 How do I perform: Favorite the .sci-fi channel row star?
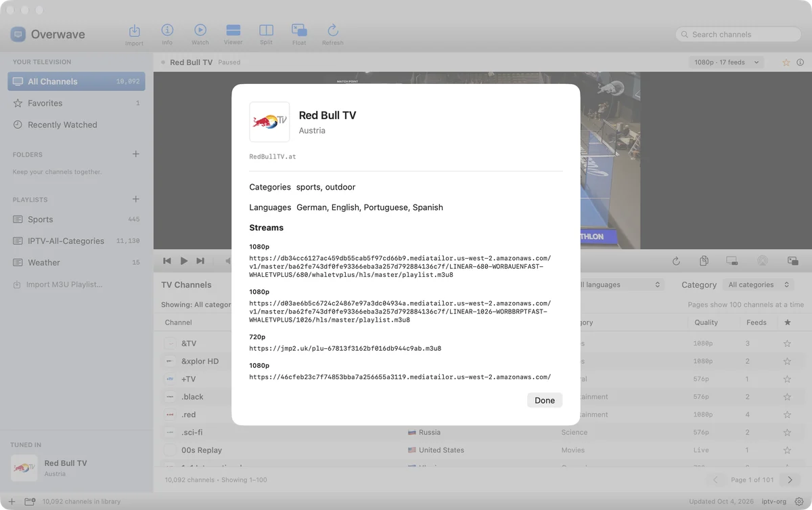click(787, 432)
